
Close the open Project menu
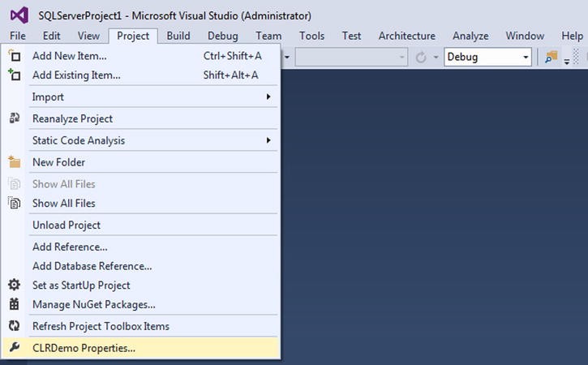tap(133, 36)
